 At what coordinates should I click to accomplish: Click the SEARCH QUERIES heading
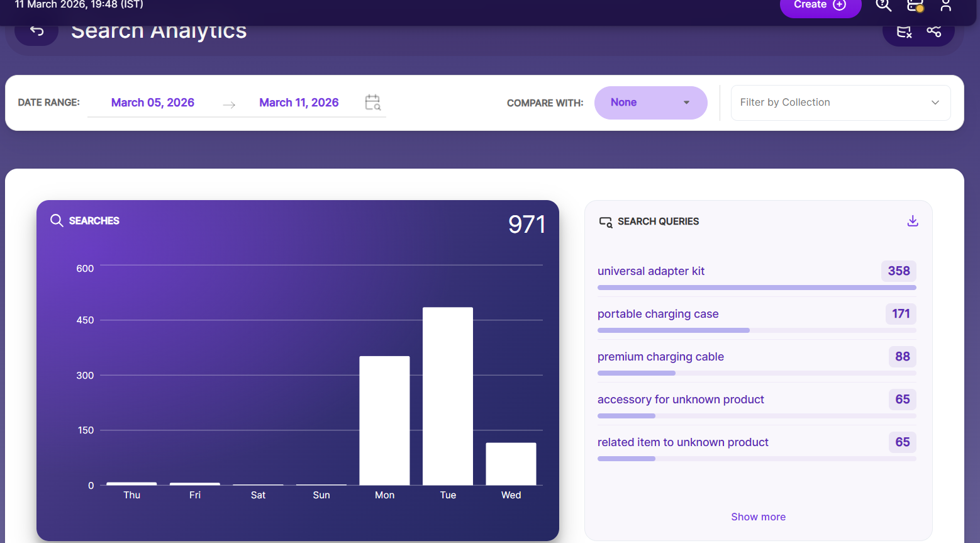[658, 221]
